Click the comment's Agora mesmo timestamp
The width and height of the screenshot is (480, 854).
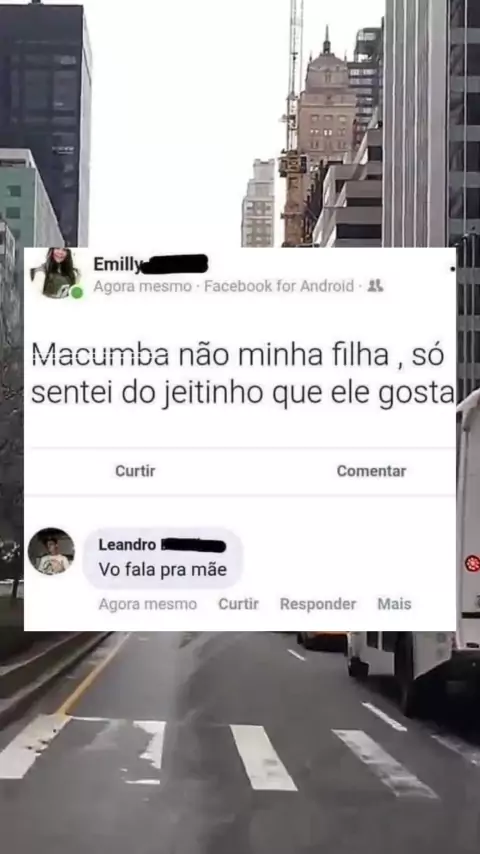coord(148,604)
